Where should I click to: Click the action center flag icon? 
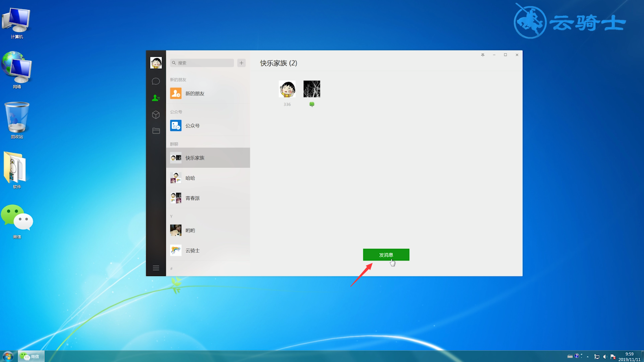click(613, 357)
